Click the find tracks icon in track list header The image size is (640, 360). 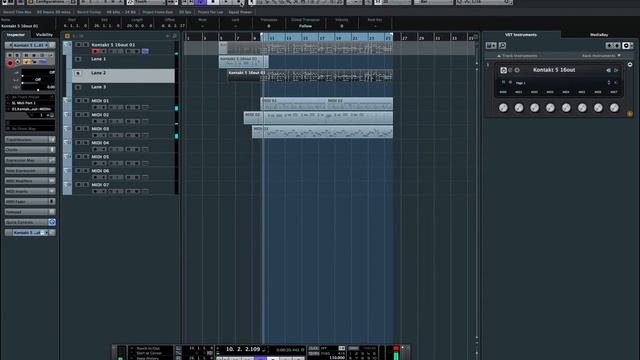coord(175,36)
